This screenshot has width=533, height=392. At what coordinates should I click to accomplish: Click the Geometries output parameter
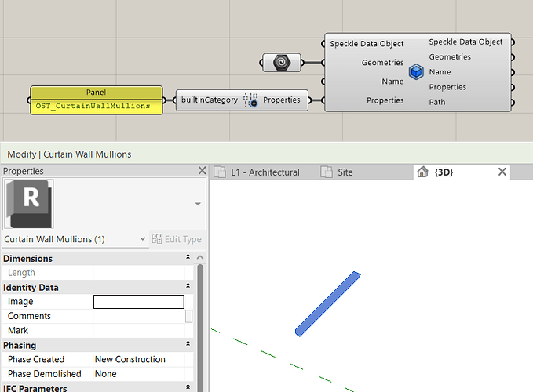tap(450, 57)
